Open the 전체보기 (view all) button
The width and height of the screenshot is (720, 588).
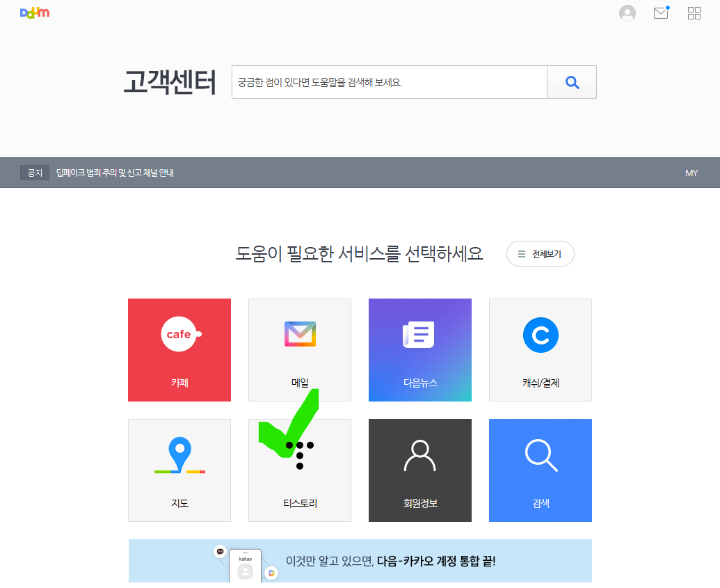pyautogui.click(x=540, y=253)
